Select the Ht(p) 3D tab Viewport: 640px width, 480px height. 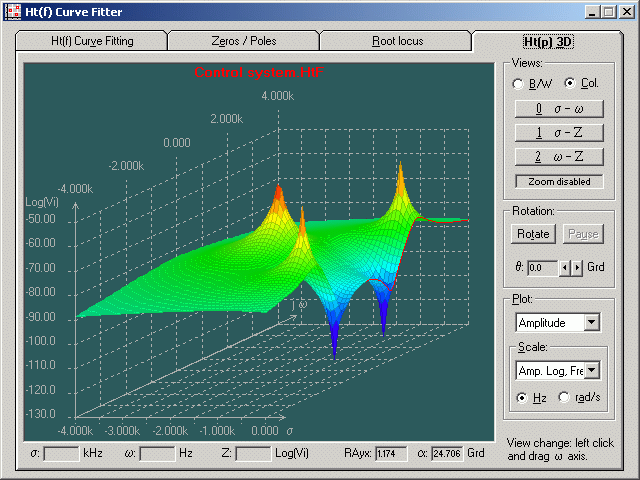tap(548, 42)
